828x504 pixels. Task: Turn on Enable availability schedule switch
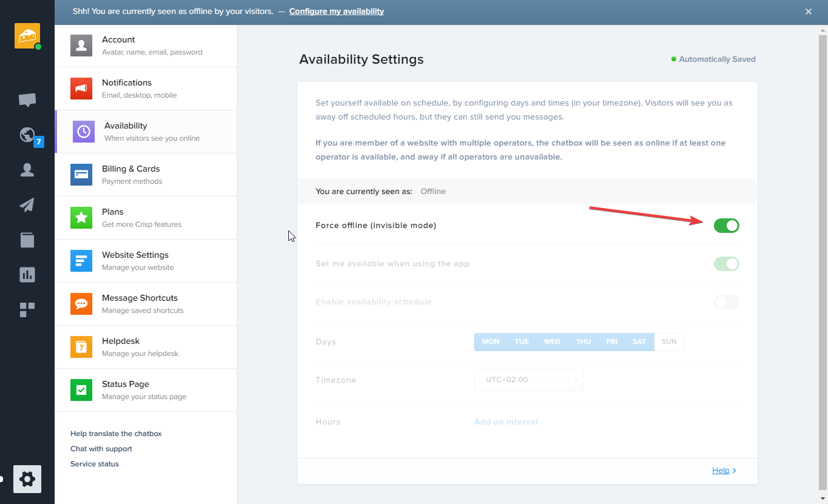(726, 302)
